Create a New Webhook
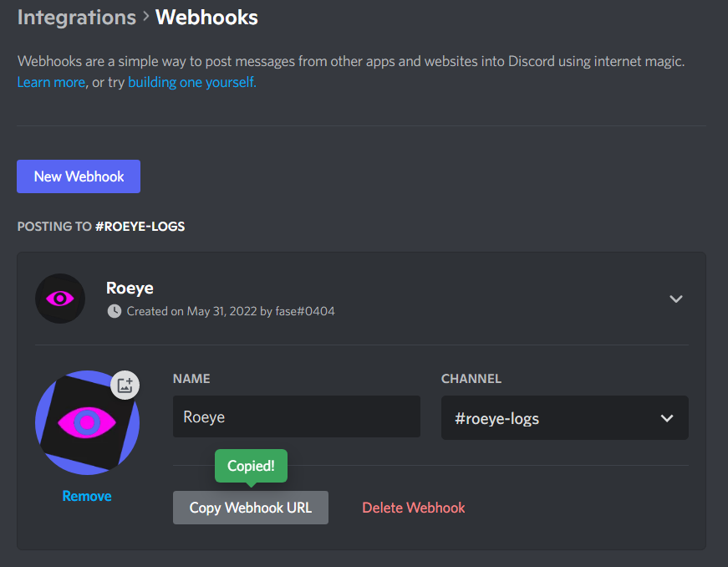 pyautogui.click(x=79, y=176)
